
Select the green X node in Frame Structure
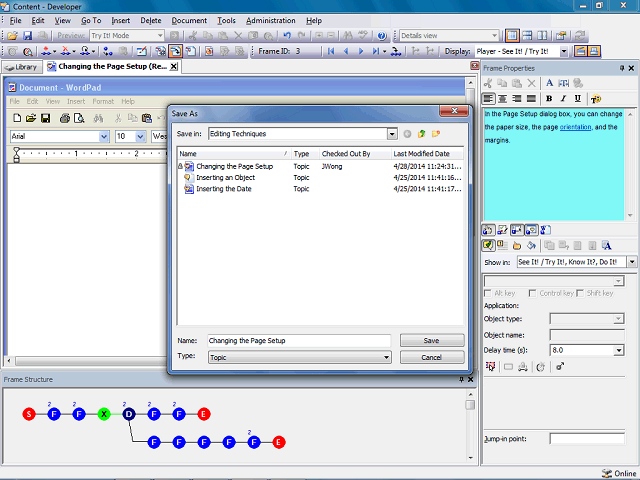coord(104,414)
